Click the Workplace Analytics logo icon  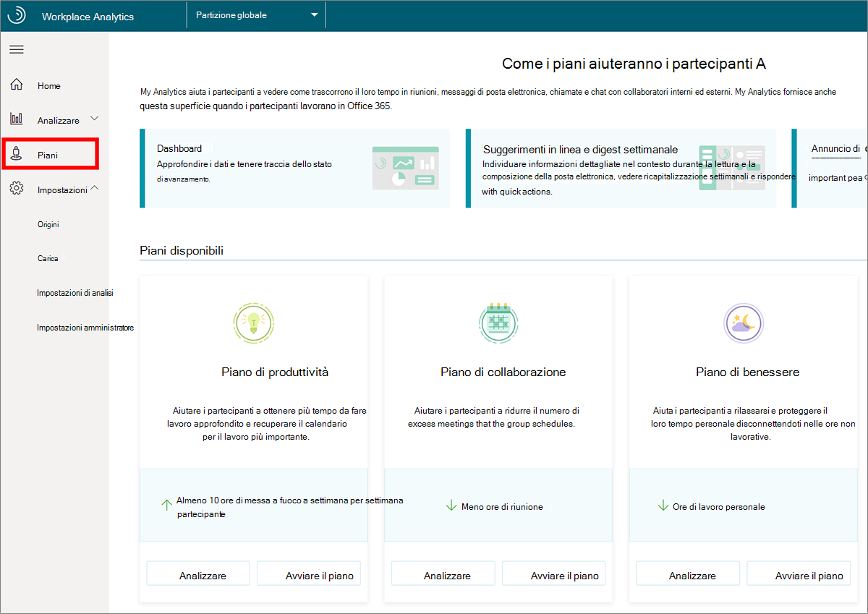(x=16, y=15)
